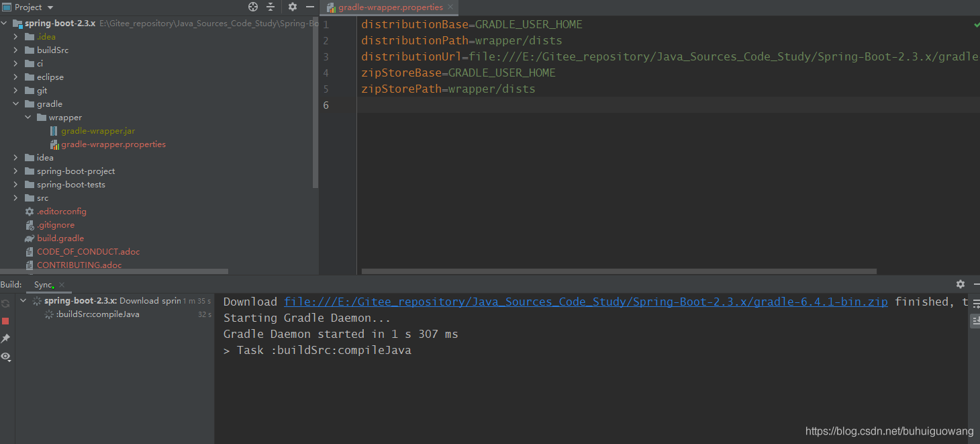980x444 pixels.
Task: Expand the eclipse folder
Action: (16, 77)
